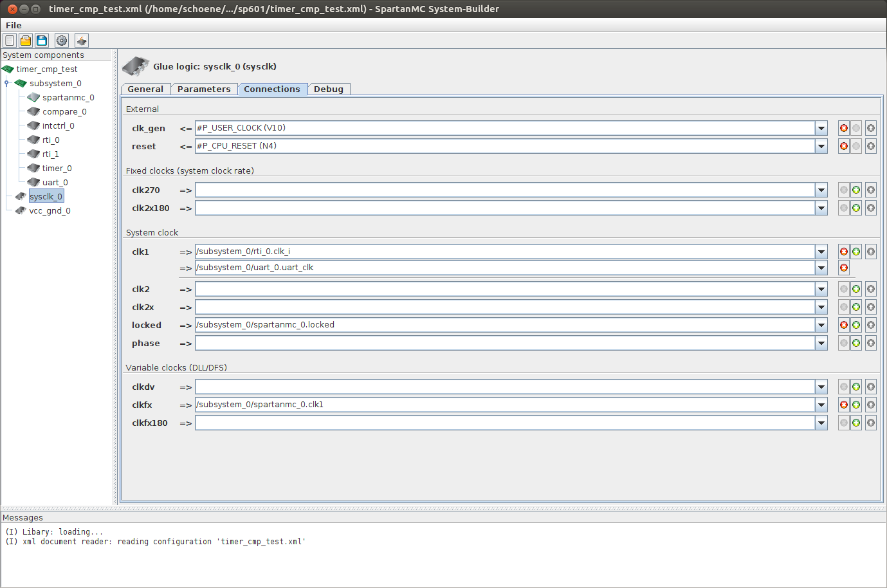The height and width of the screenshot is (588, 887).
Task: Select rti_0 in the component tree
Action: [51, 140]
